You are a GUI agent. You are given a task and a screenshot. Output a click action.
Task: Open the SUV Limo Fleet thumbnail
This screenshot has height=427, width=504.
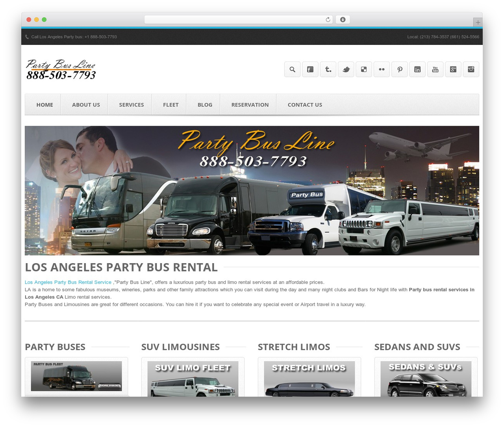193,379
